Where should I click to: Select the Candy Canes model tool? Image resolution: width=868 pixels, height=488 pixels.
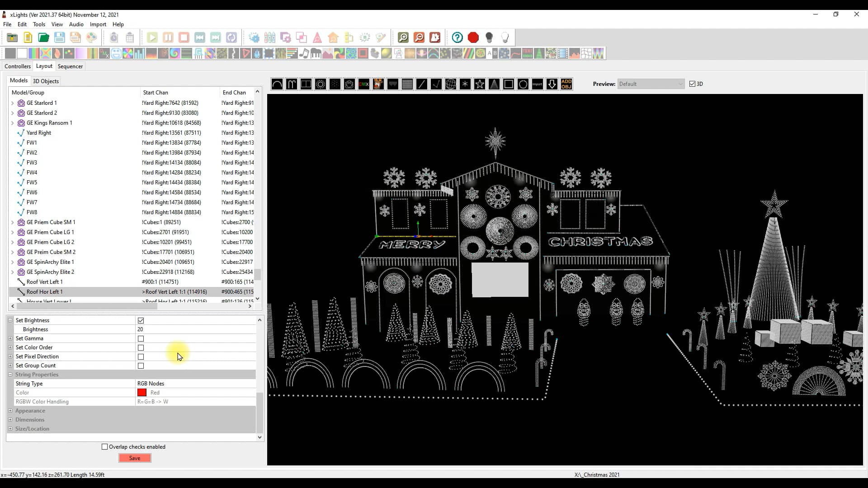pyautogui.click(x=292, y=84)
